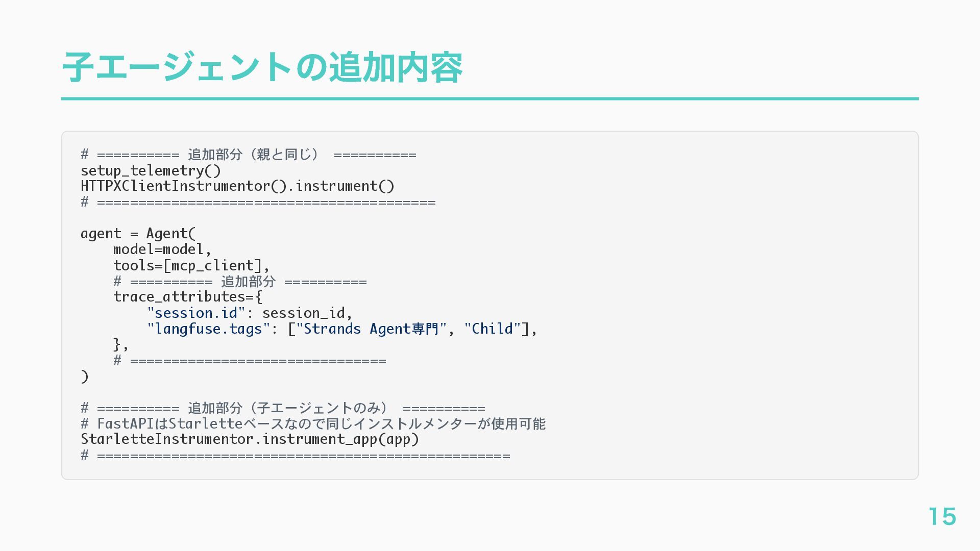Image resolution: width=980 pixels, height=551 pixels.
Task: Click the agent = Agent( line
Action: click(138, 234)
